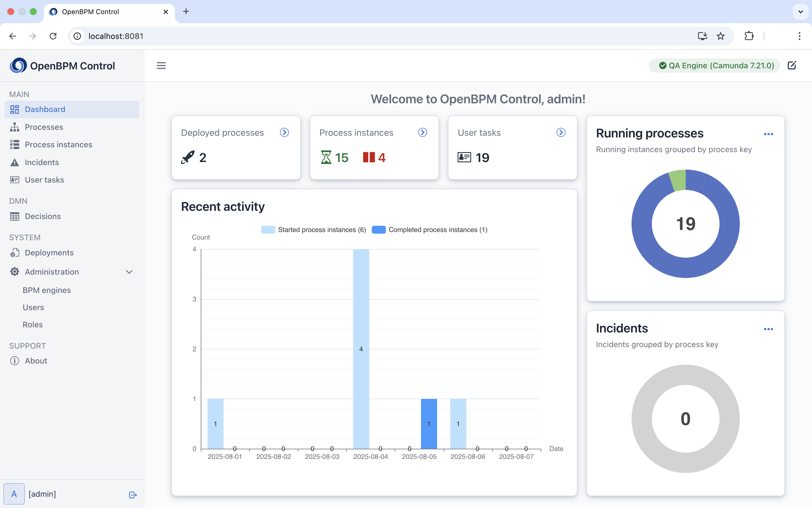Open About page in sidebar
This screenshot has height=508, width=812.
pos(72,361)
